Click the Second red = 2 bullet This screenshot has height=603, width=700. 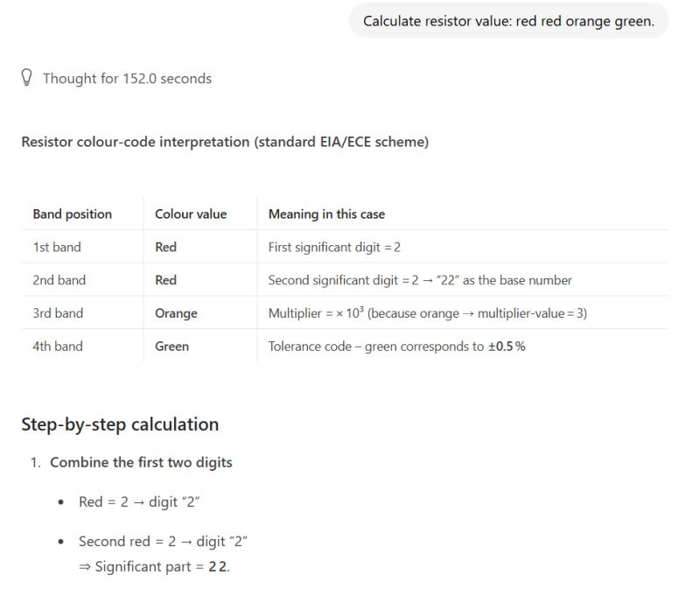click(164, 541)
